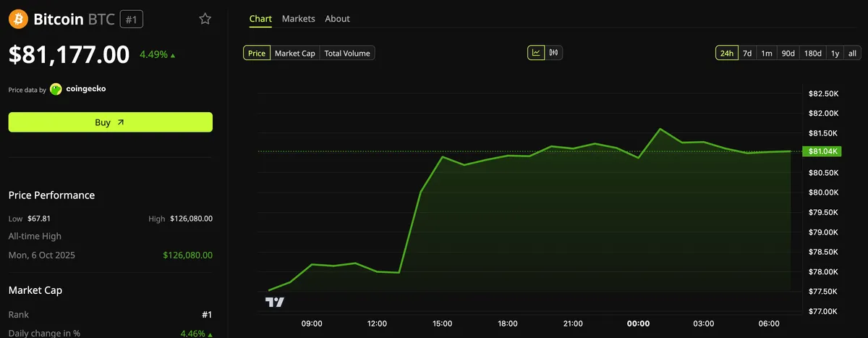Click the Rank row value #1
The height and width of the screenshot is (338, 868).
tap(207, 315)
